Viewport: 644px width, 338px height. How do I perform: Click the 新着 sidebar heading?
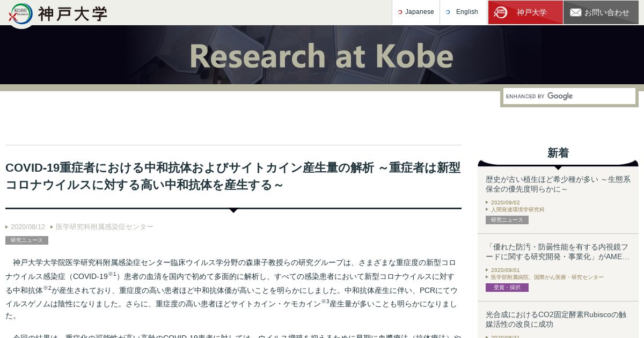558,153
